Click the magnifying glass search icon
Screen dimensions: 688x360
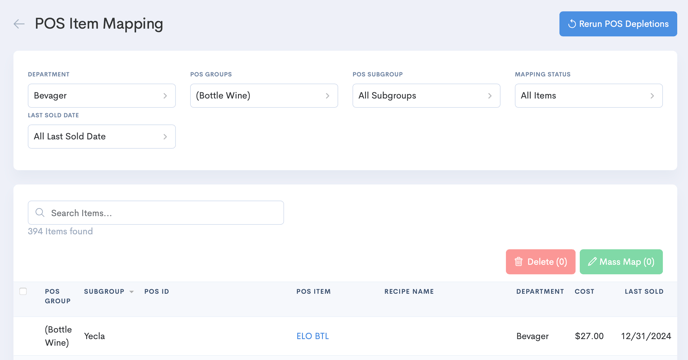[40, 213]
